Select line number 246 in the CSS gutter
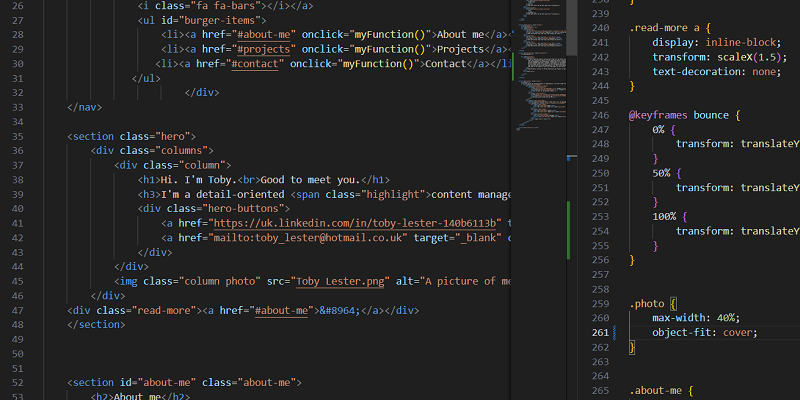Screen dimensions: 800x400 pyautogui.click(x=600, y=115)
